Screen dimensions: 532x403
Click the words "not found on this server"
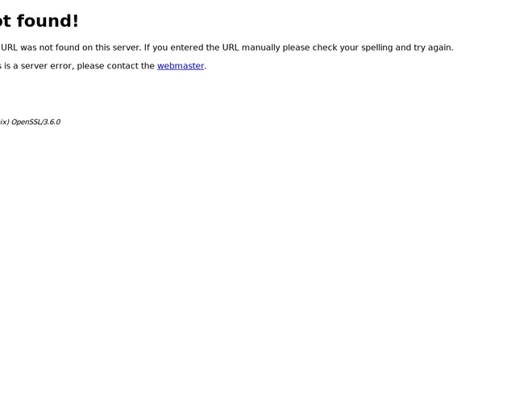pos(90,48)
